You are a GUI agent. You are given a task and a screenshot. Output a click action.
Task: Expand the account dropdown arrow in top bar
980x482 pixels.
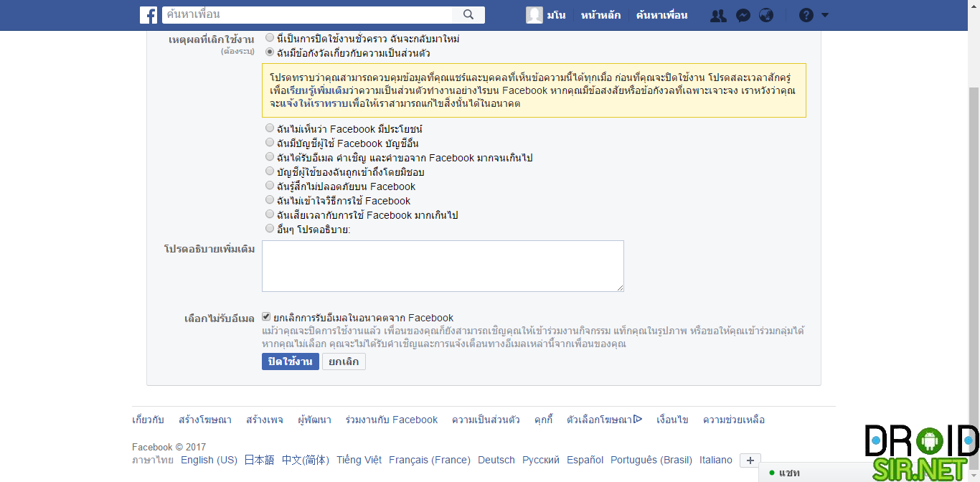pyautogui.click(x=825, y=15)
